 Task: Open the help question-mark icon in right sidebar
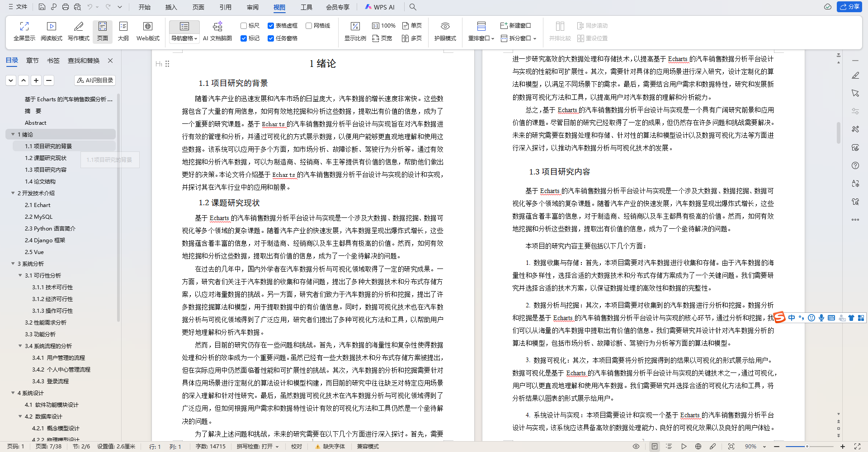855,165
